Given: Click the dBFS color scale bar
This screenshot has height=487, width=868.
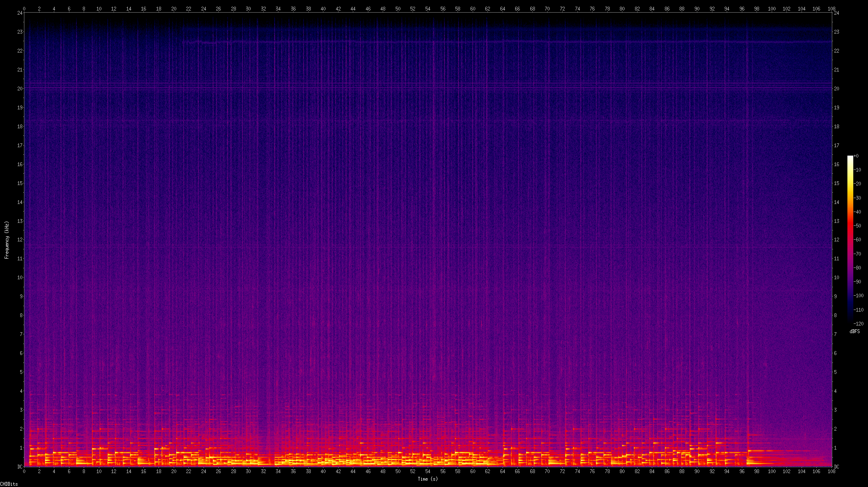Looking at the screenshot, I should (850, 240).
